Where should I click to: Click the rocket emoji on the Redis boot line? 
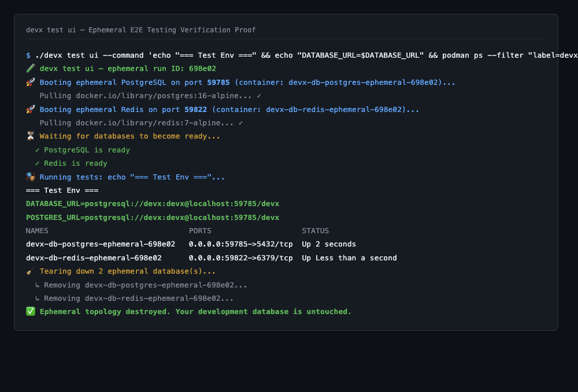(31, 109)
